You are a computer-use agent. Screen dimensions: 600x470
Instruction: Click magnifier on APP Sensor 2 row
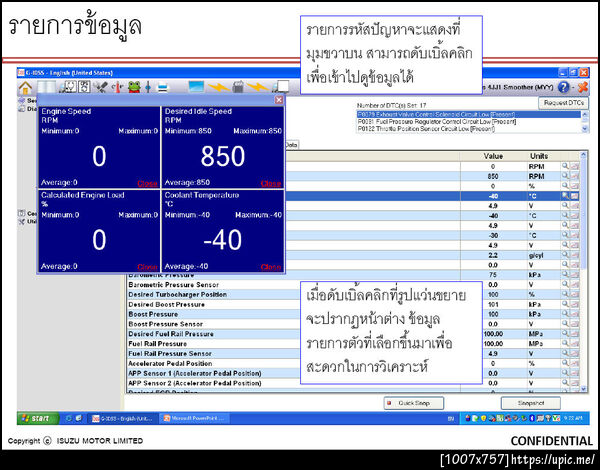click(x=565, y=382)
